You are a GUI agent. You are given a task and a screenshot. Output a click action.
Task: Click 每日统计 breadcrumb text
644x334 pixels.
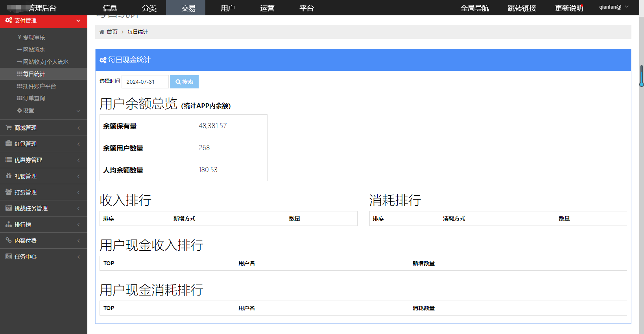[x=138, y=32]
